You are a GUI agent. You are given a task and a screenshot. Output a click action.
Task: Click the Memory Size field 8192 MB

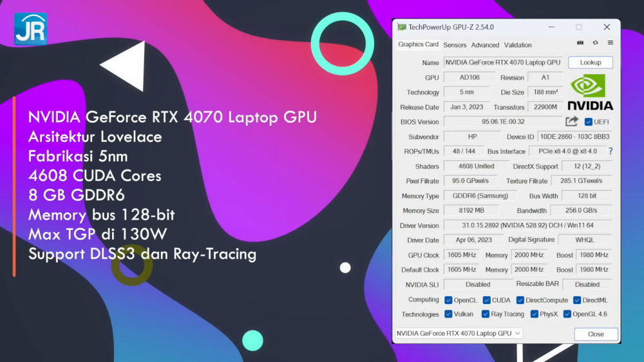pos(471,211)
